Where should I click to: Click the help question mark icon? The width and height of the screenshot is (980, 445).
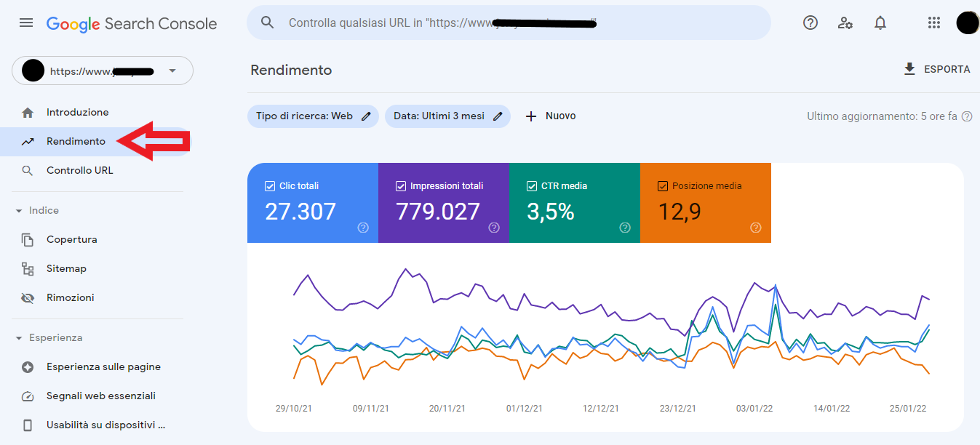click(810, 23)
